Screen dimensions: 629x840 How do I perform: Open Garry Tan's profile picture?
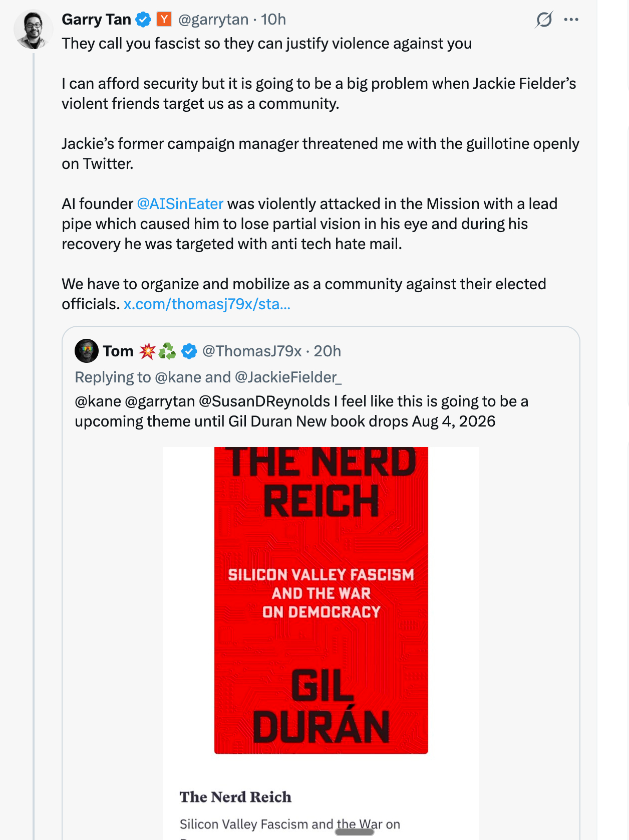(33, 29)
